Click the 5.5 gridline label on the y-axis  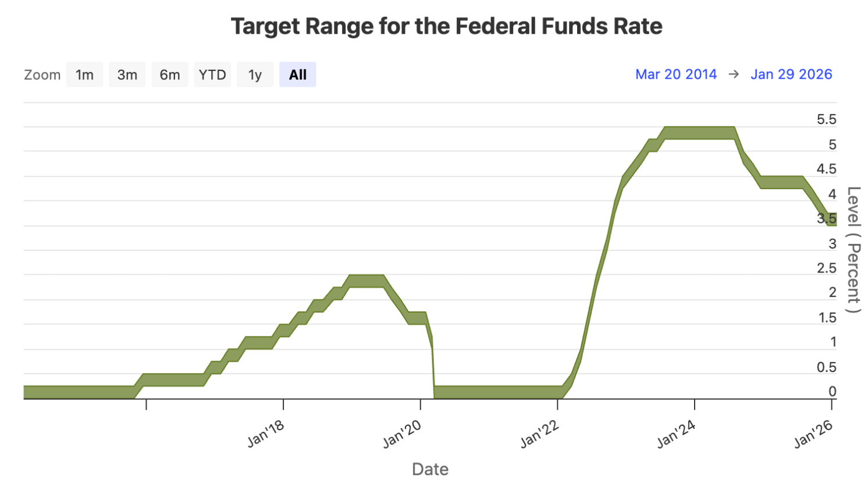(x=828, y=119)
